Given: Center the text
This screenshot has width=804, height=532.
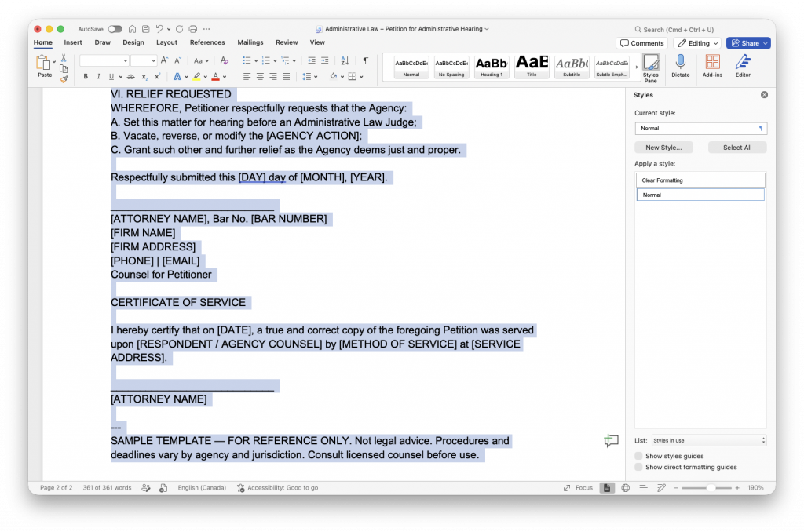Looking at the screenshot, I should click(x=260, y=77).
